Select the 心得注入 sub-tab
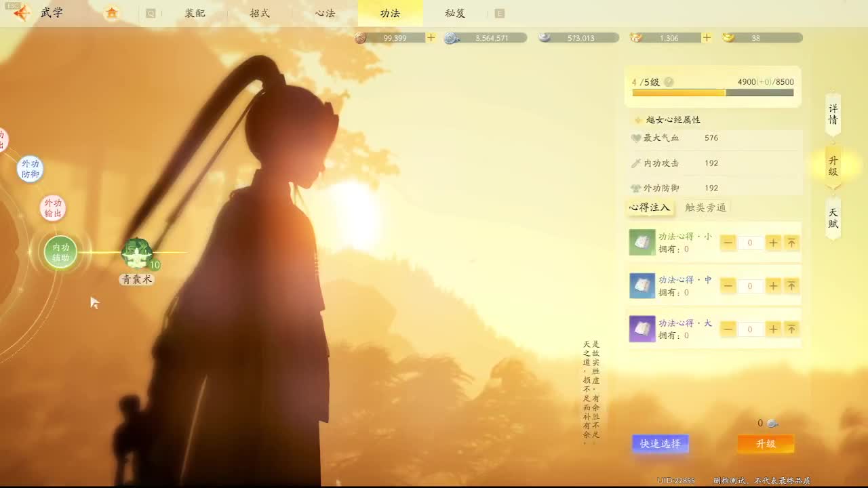The image size is (868, 488). [650, 207]
